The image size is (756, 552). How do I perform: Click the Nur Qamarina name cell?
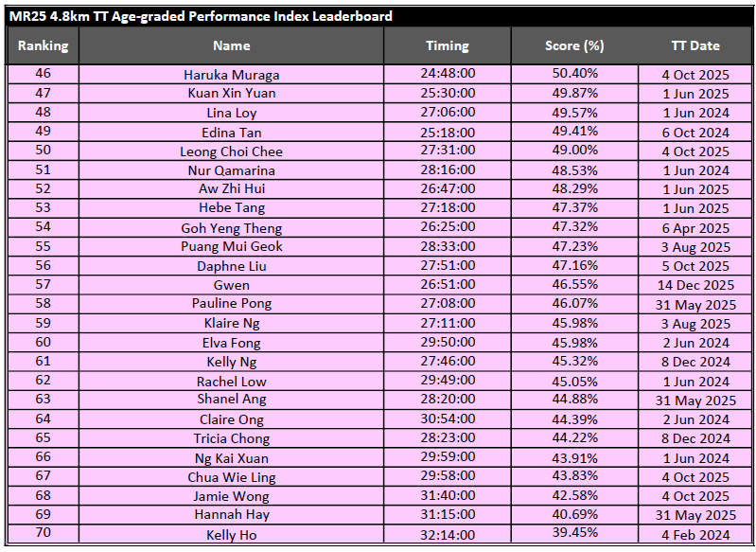[231, 170]
